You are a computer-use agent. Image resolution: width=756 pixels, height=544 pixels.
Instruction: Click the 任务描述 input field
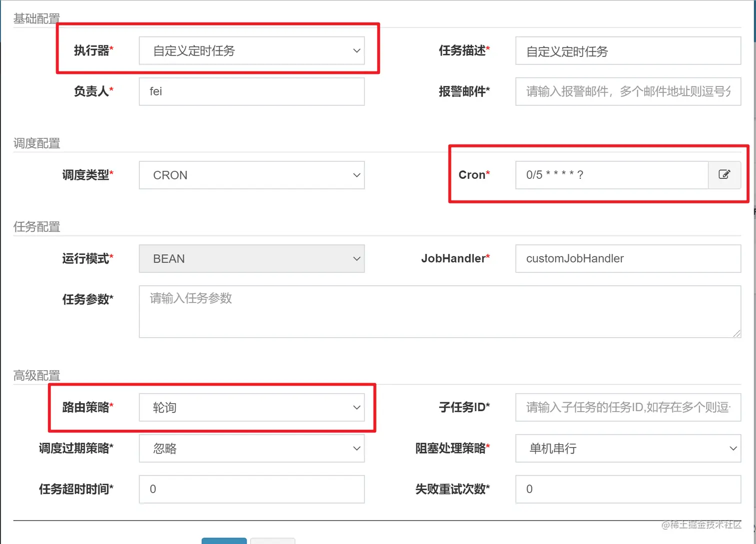click(628, 50)
